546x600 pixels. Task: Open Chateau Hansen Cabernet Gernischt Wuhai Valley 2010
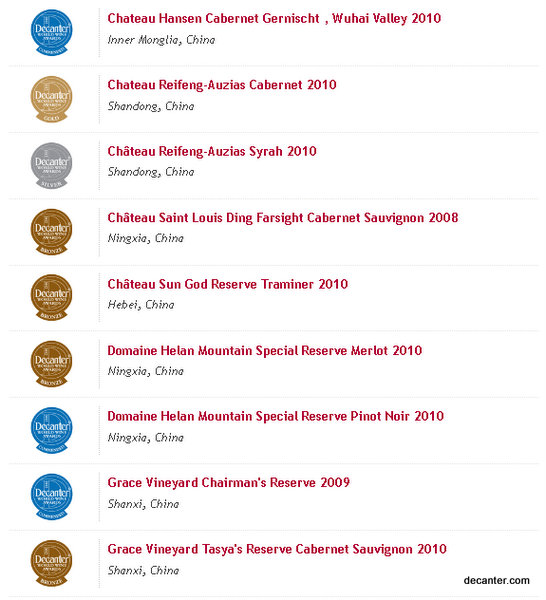coord(274,18)
